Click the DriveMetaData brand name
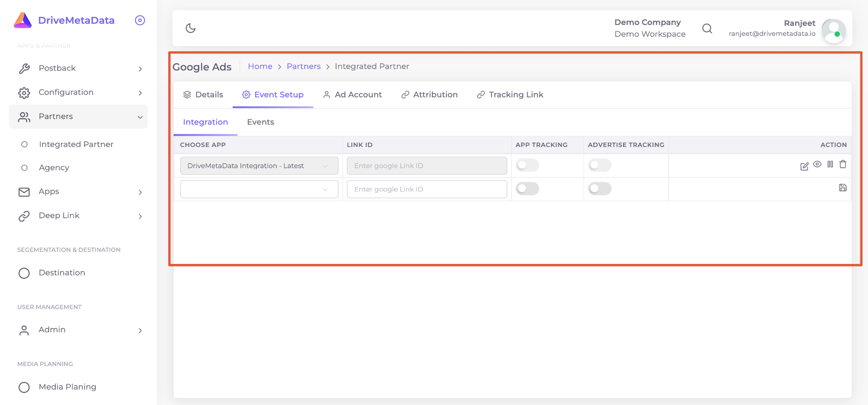This screenshot has height=405, width=868. point(76,20)
